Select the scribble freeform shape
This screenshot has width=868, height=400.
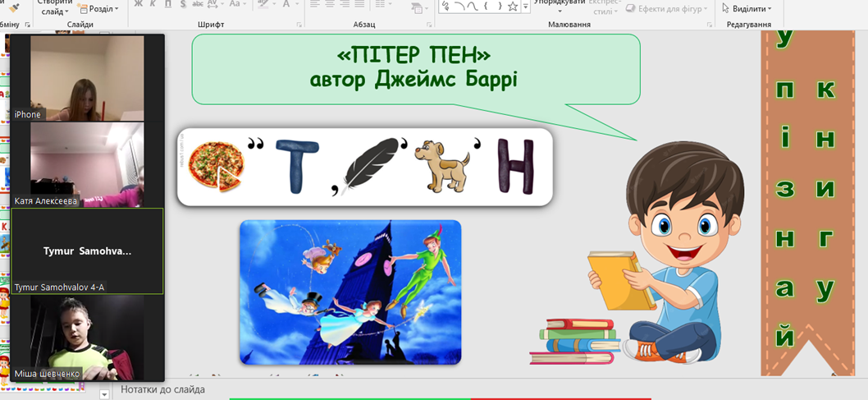(x=445, y=6)
